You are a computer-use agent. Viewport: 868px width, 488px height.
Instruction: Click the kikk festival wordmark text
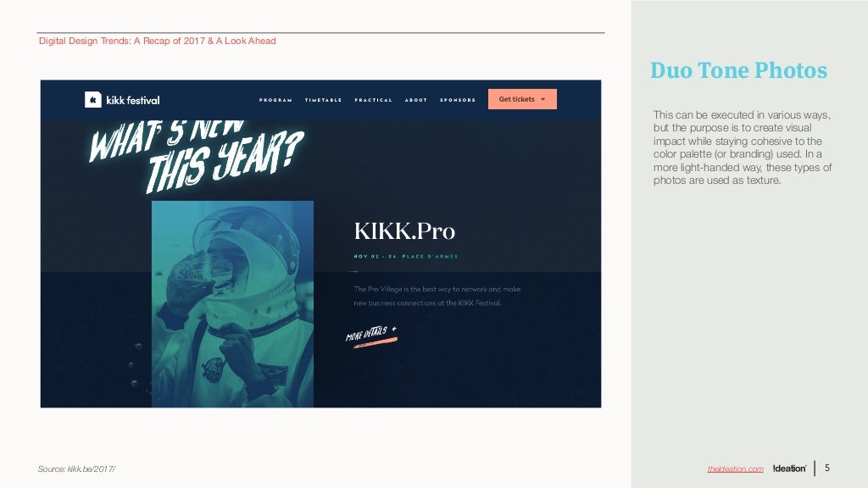[x=133, y=100]
